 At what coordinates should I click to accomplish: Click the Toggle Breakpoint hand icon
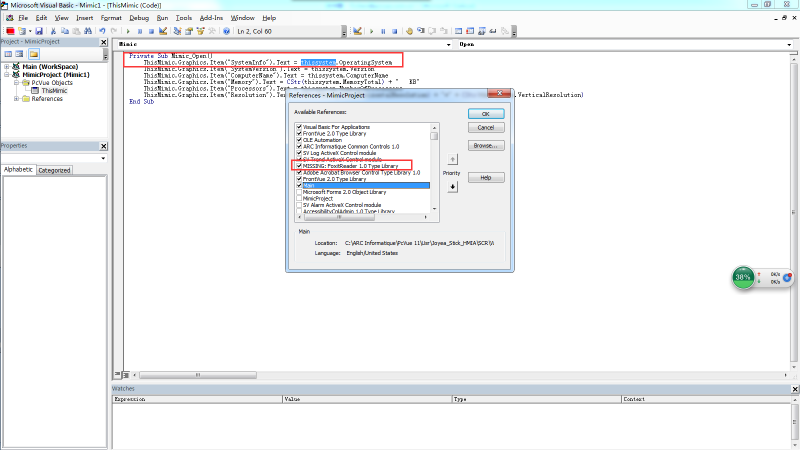click(409, 31)
